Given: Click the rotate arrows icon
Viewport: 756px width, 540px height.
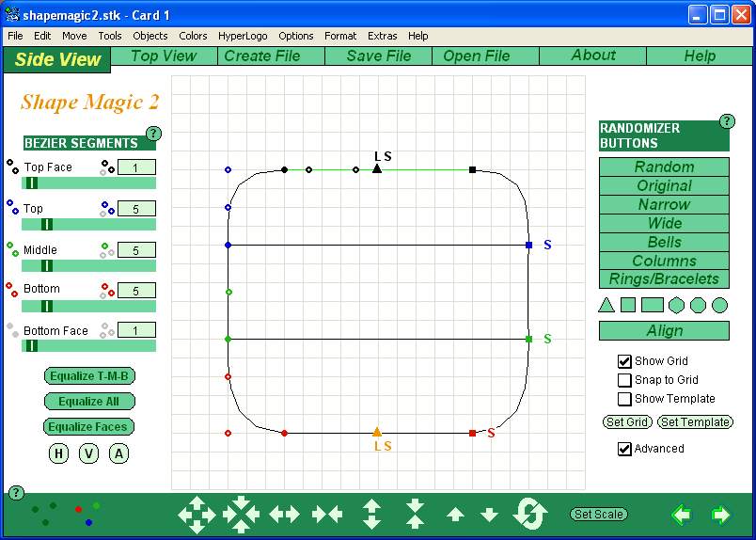Looking at the screenshot, I should coord(530,515).
